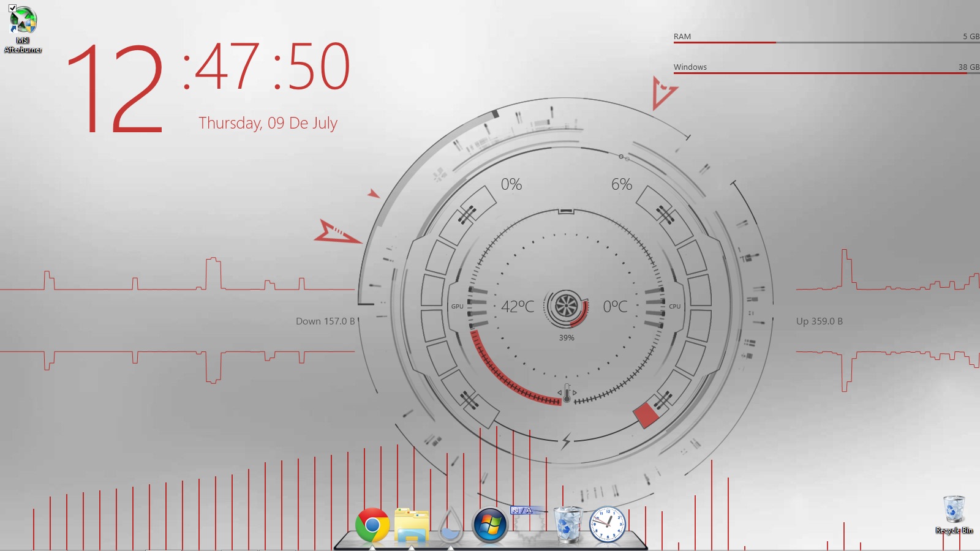Screen dimensions: 980x551
Task: Click the thermometer icon in the gauge
Action: point(567,394)
